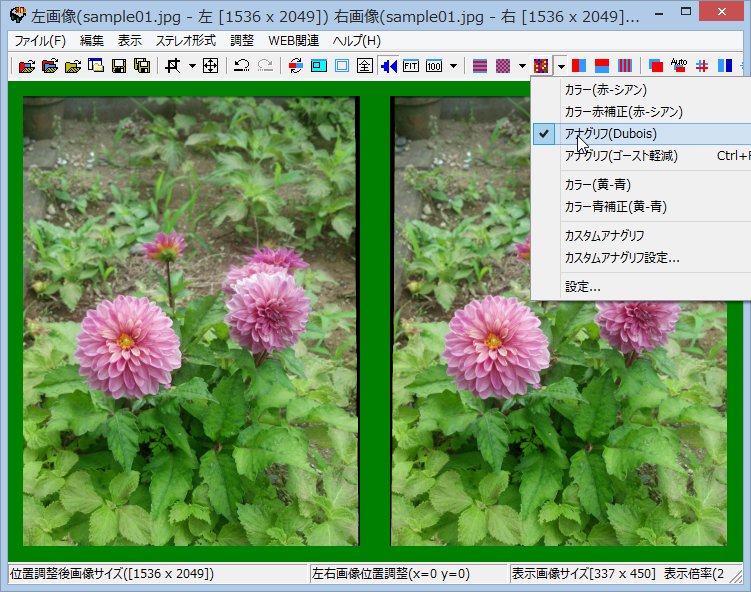Click the color anaglyph toolbar icon

pyautogui.click(x=541, y=66)
